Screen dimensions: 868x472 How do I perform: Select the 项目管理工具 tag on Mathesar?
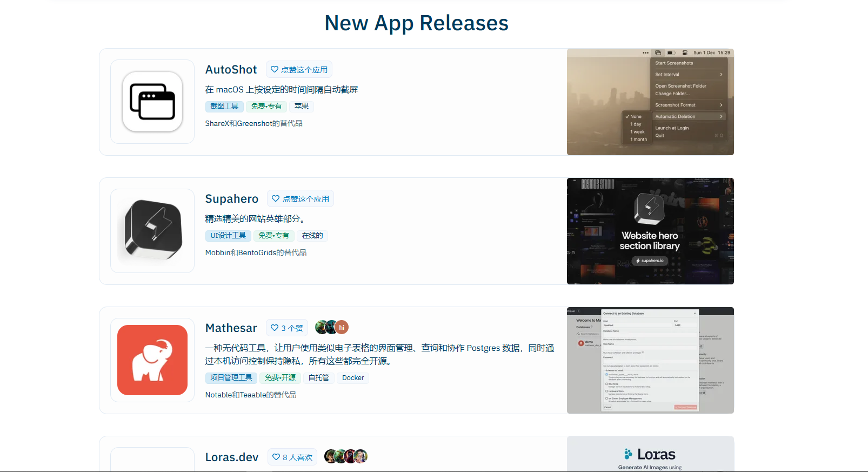point(231,378)
